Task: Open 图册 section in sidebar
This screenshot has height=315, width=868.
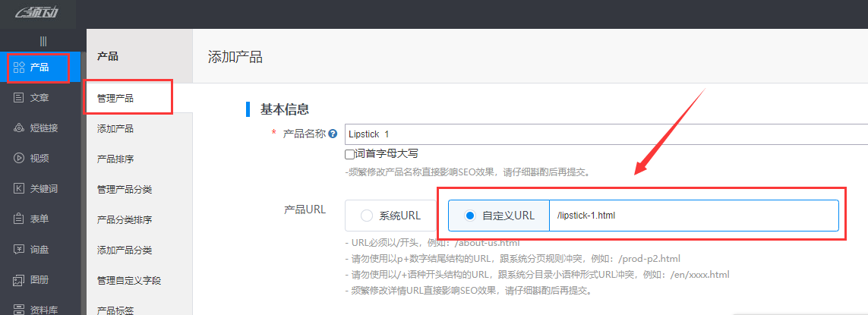Action: [x=39, y=280]
